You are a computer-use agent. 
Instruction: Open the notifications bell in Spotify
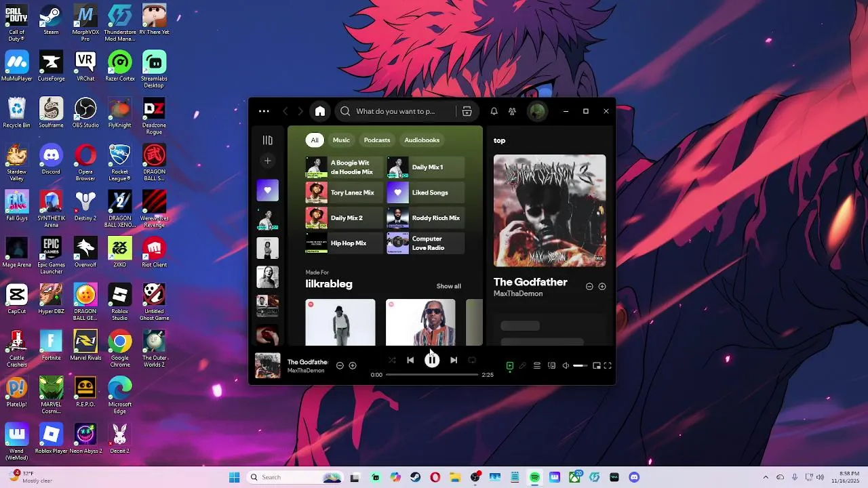coord(494,111)
